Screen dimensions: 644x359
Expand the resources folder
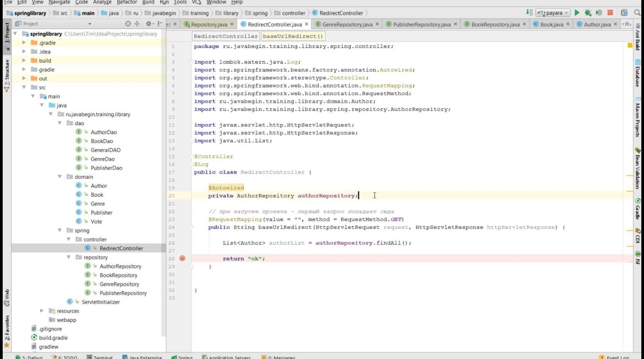pyautogui.click(x=42, y=311)
